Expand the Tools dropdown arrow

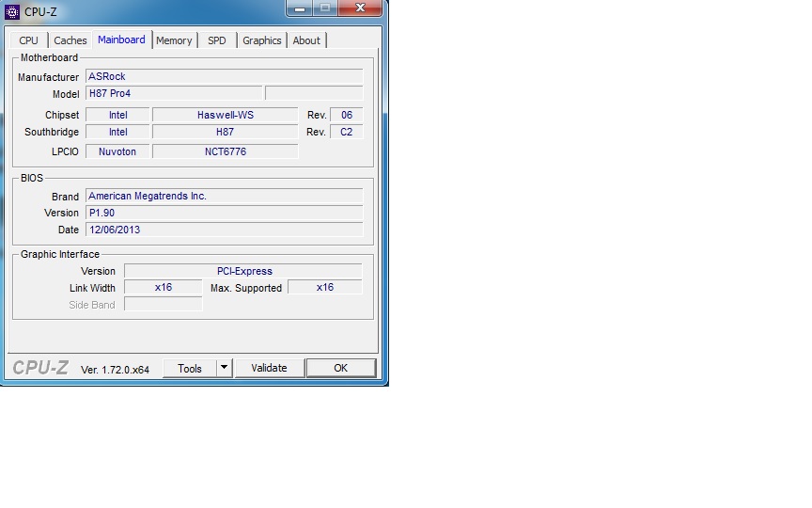coord(224,368)
